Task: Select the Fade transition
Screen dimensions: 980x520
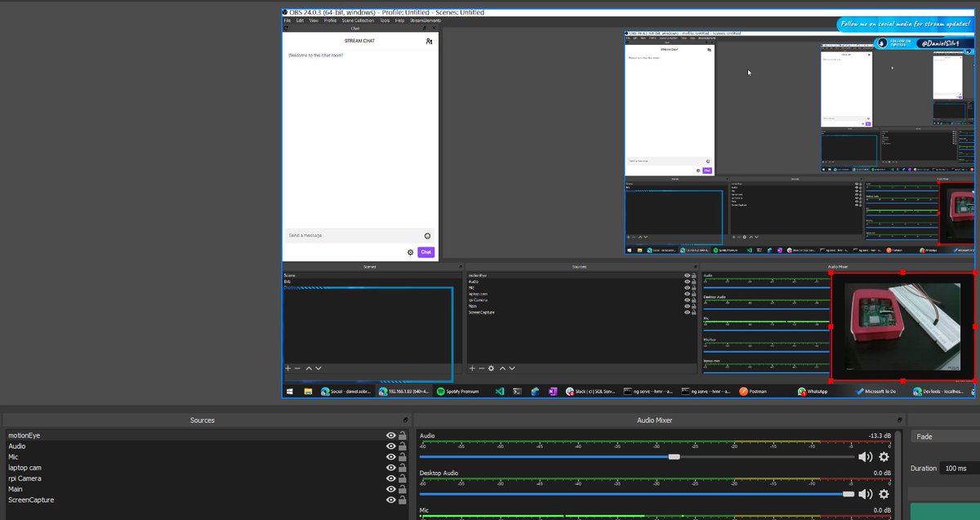Action: pyautogui.click(x=924, y=436)
